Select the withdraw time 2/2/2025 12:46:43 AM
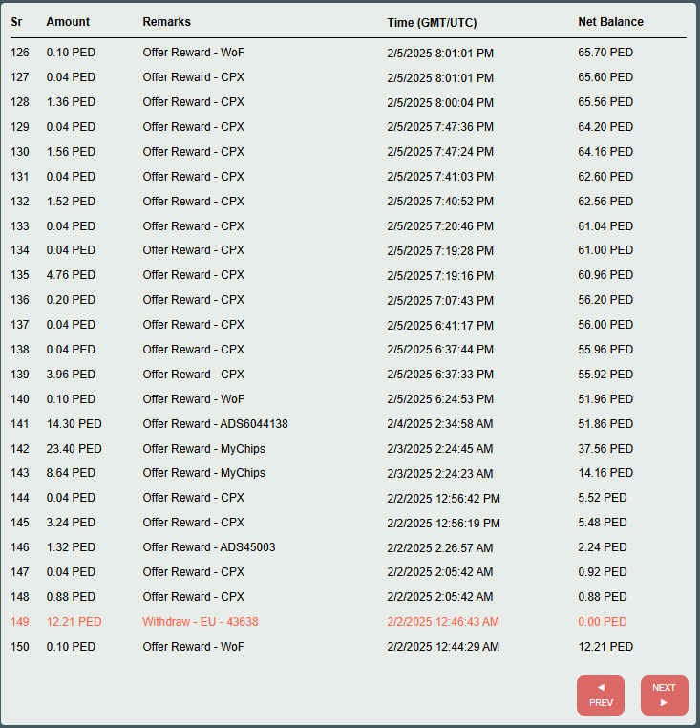This screenshot has height=728, width=700. coord(443,622)
